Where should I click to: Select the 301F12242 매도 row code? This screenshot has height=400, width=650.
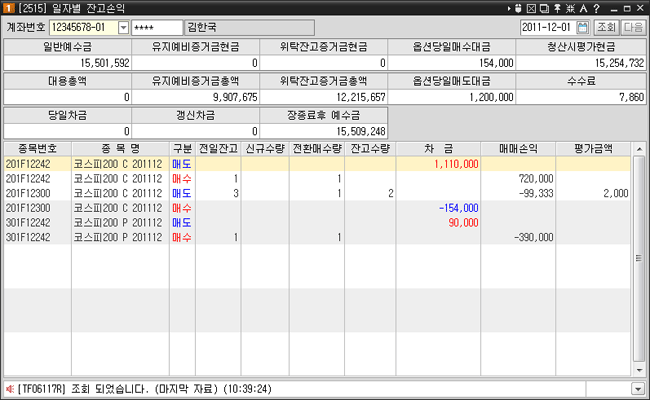pyautogui.click(x=28, y=223)
